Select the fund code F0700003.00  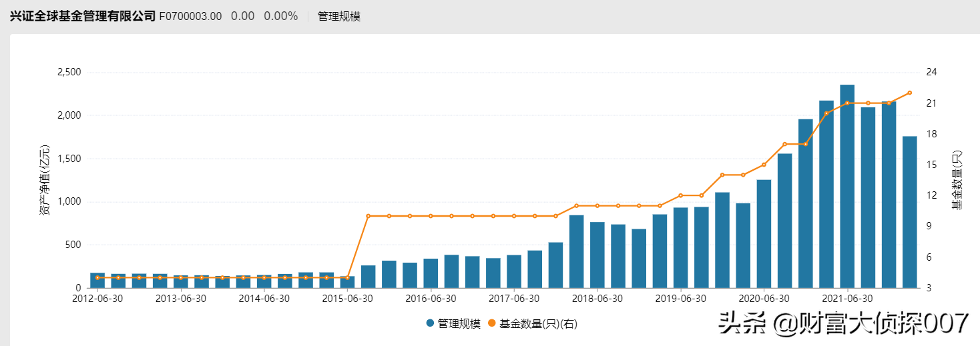pos(190,16)
